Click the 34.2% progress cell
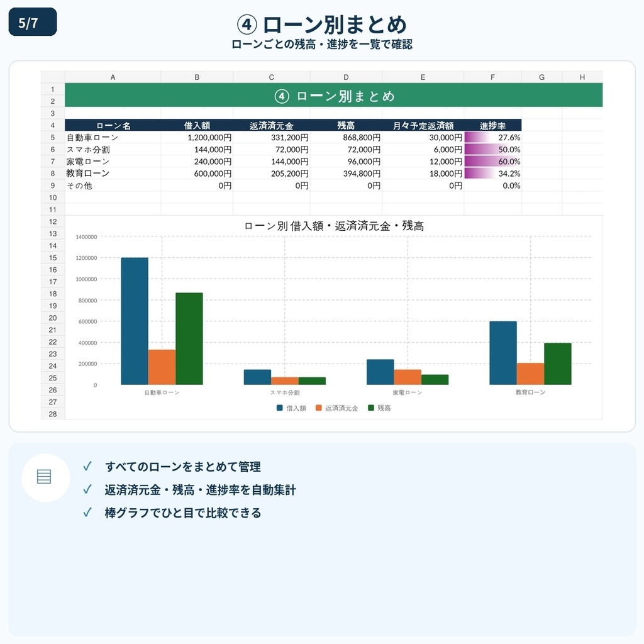The height and width of the screenshot is (644, 644). 492,174
